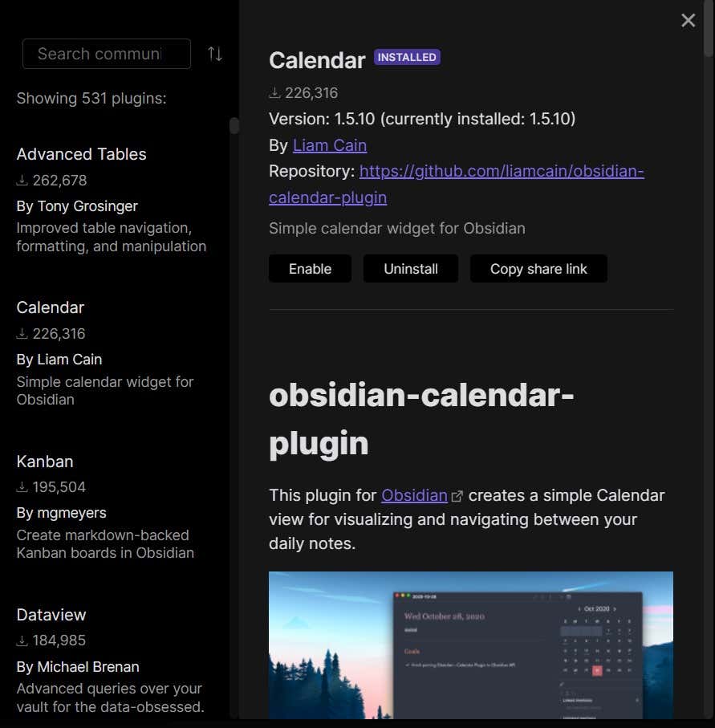
Task: Open the GitHub repository link
Action: 501,171
